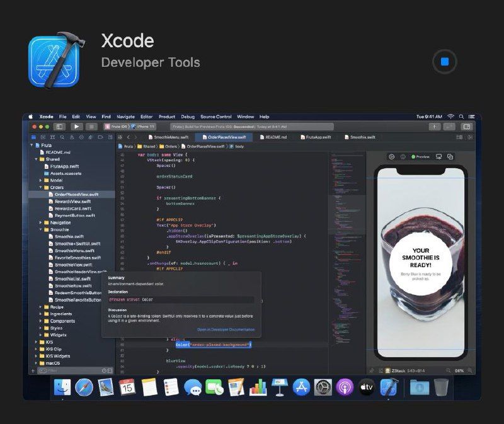
Task: Open the code review button in toolbar
Action: pos(449,127)
